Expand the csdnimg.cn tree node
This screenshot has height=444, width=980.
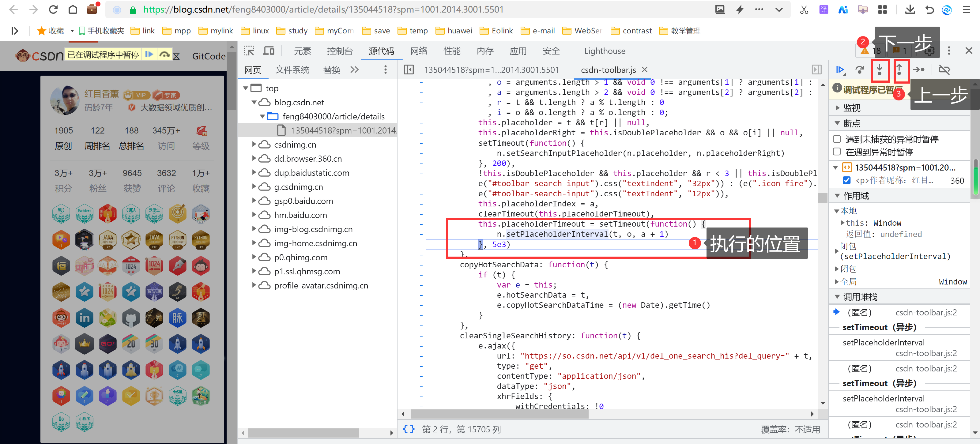(254, 145)
